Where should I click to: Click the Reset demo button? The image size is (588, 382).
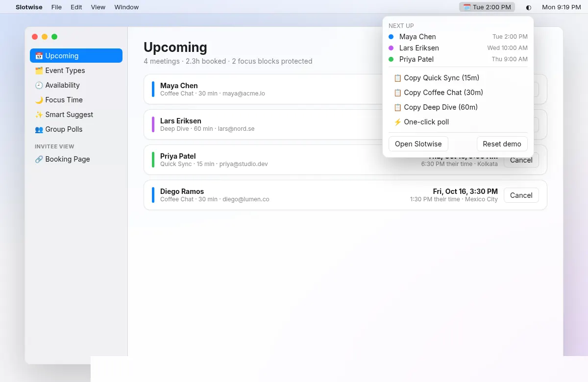[502, 144]
